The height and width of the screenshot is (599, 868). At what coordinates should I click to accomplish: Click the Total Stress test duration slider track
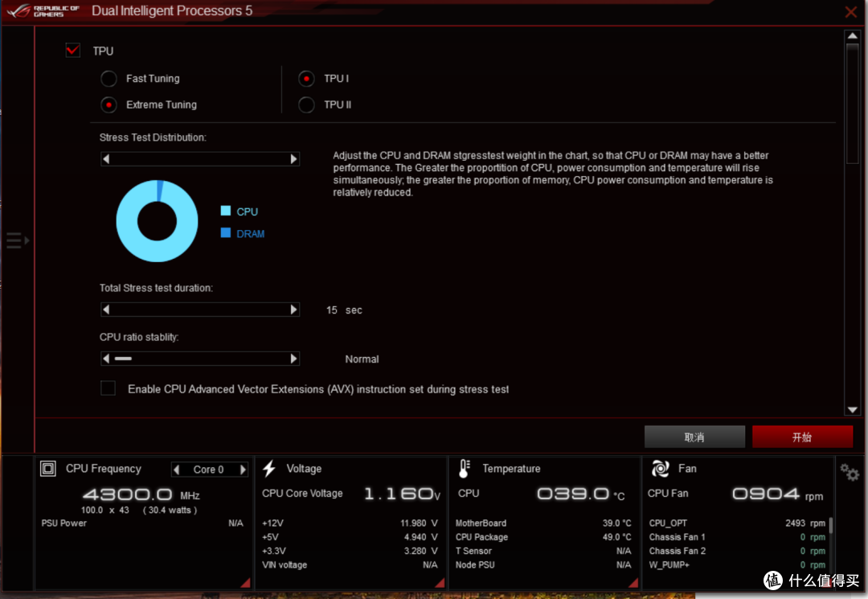[x=200, y=310]
